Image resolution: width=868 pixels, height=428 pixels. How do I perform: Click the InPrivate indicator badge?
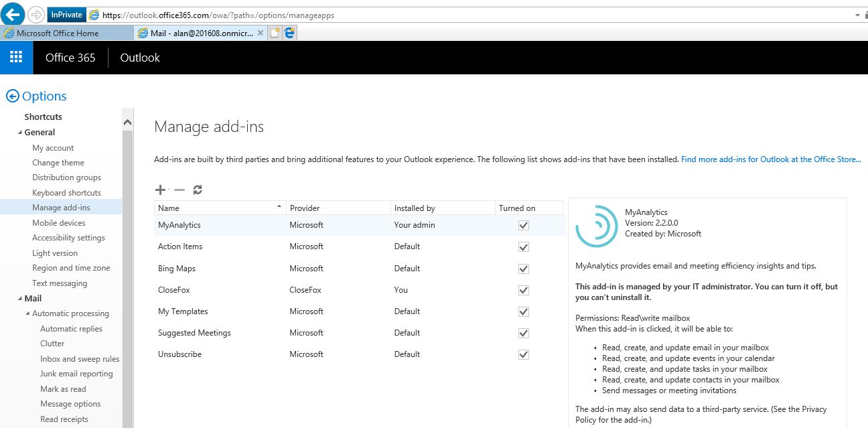66,15
